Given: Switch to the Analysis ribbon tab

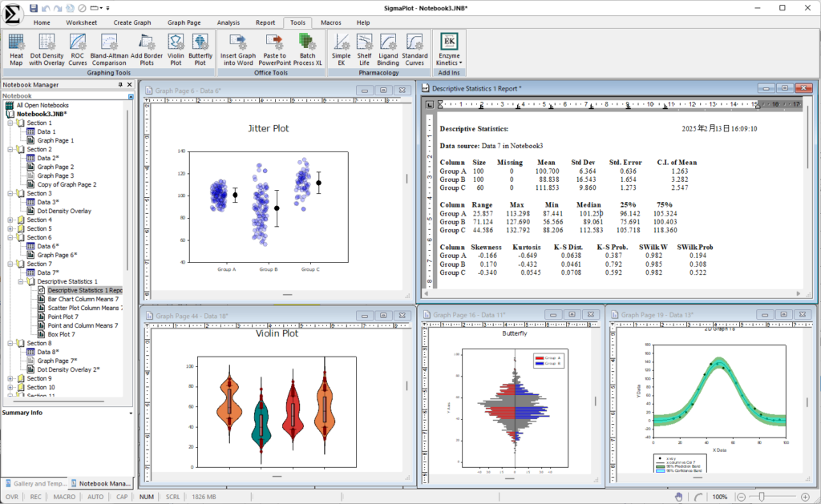Looking at the screenshot, I should [x=229, y=23].
